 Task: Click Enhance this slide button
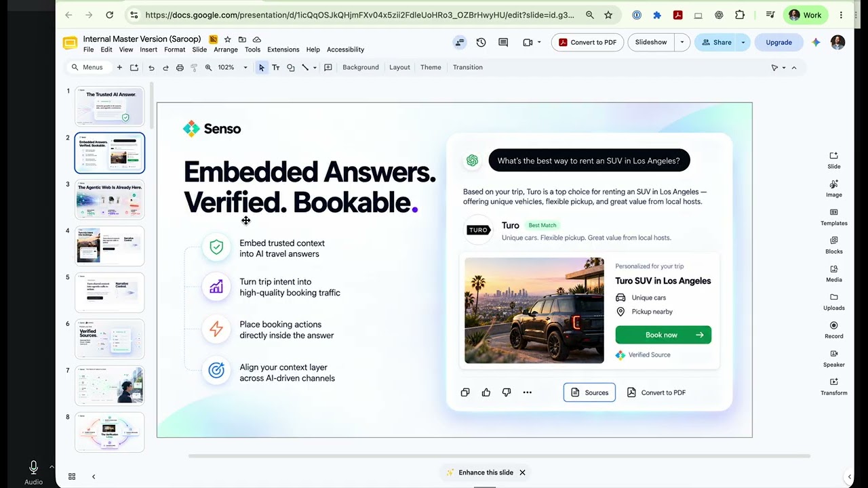click(x=480, y=472)
